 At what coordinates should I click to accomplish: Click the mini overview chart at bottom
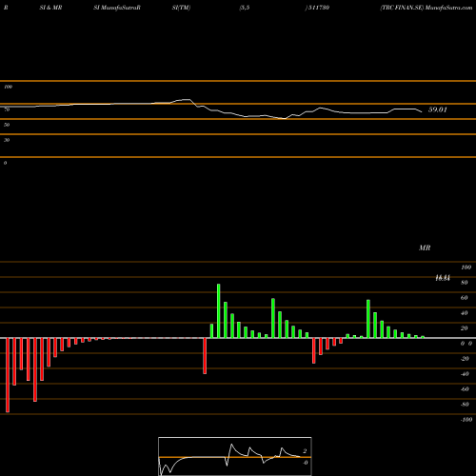(x=235, y=456)
